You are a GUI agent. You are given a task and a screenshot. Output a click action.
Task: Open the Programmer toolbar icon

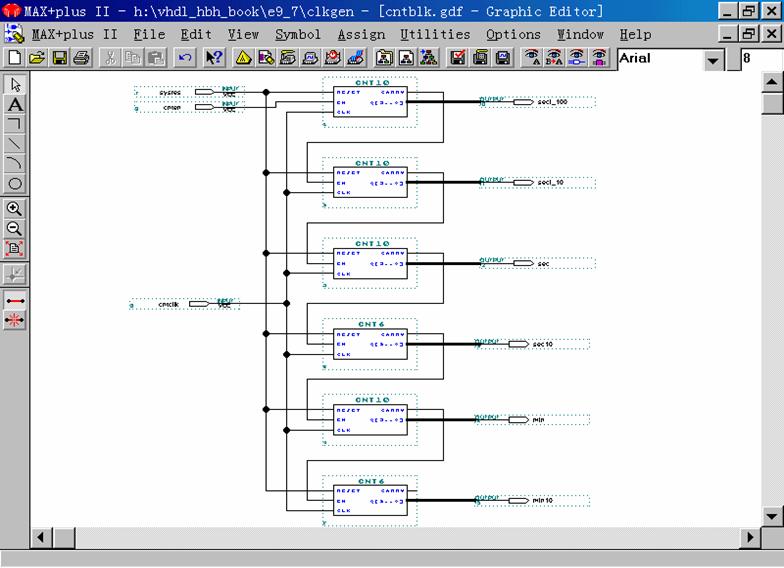[x=356, y=58]
